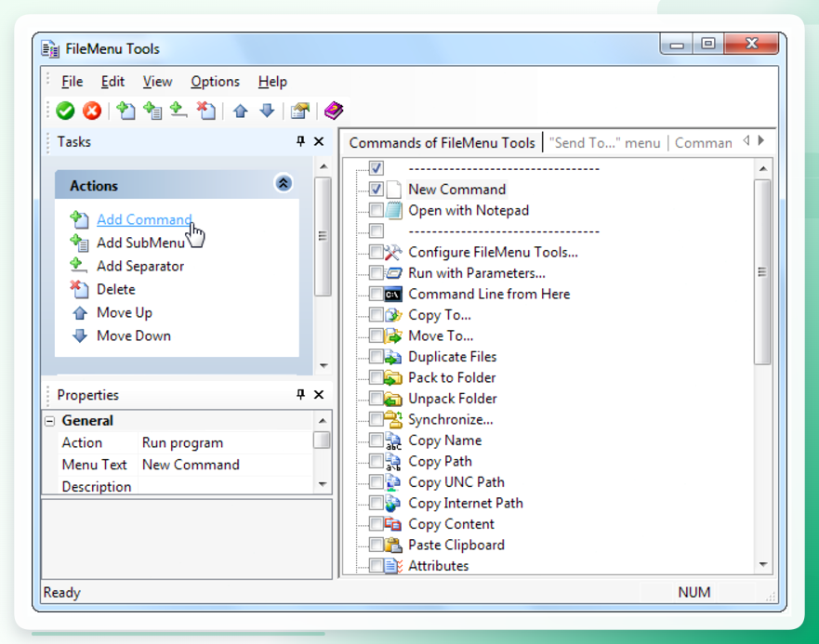The height and width of the screenshot is (644, 819).
Task: Click the Add SubMenu action link
Action: pyautogui.click(x=140, y=243)
